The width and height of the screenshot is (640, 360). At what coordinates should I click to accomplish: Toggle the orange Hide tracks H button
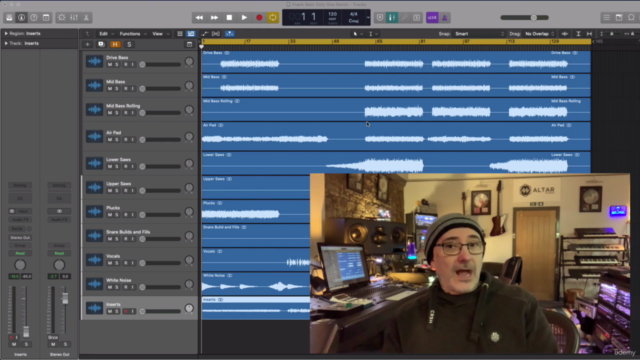[x=115, y=44]
